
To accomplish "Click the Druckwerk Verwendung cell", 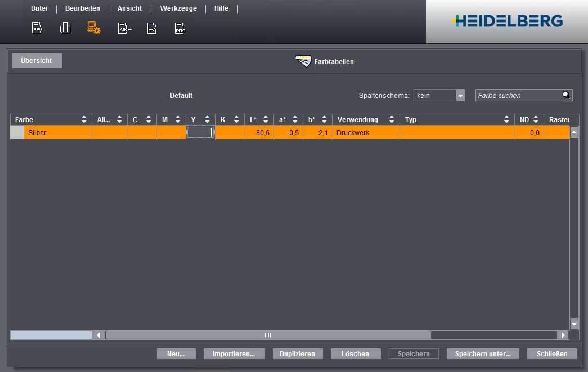I will click(x=366, y=132).
